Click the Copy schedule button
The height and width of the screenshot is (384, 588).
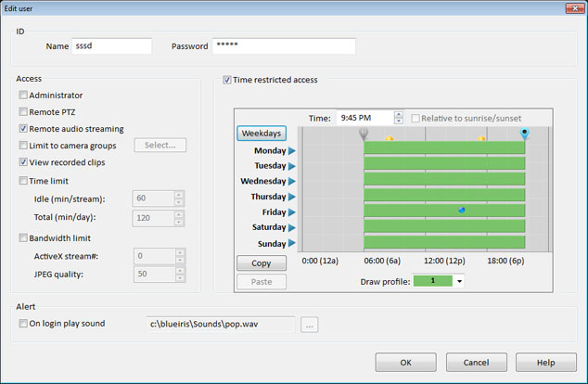click(x=262, y=263)
